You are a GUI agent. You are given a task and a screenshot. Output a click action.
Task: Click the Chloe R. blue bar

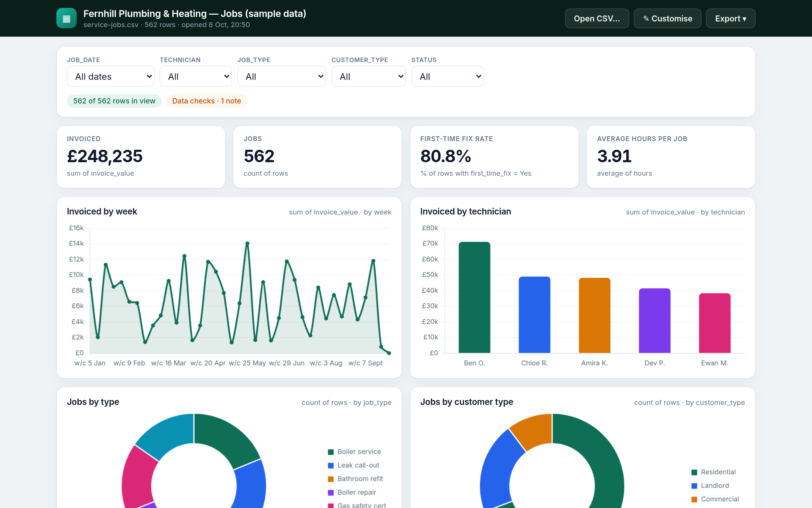[535, 315]
